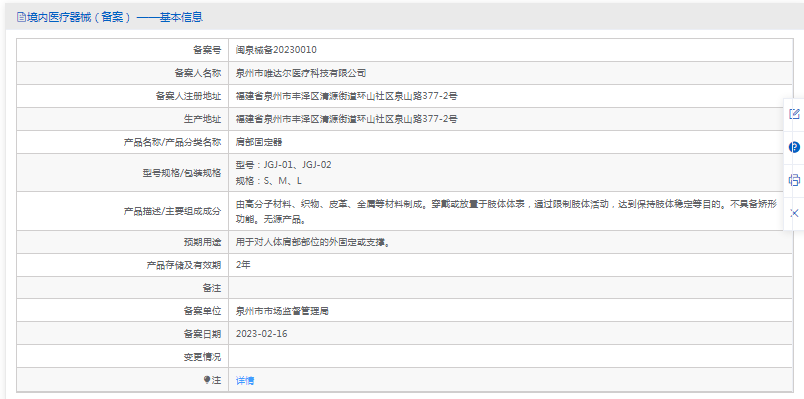Click 泉州市市场监督管理局 filing authority
Viewport: 804px width, 399px height.
pos(282,311)
